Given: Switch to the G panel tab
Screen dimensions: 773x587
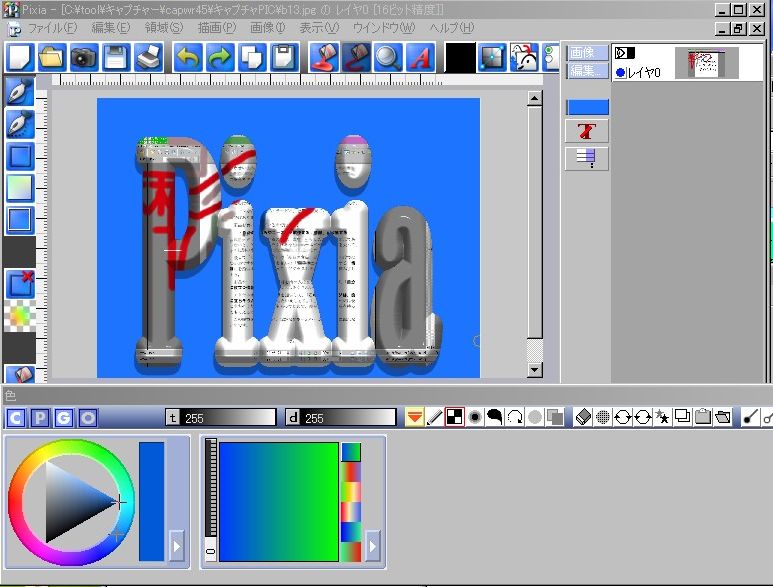Looking at the screenshot, I should 64,418.
